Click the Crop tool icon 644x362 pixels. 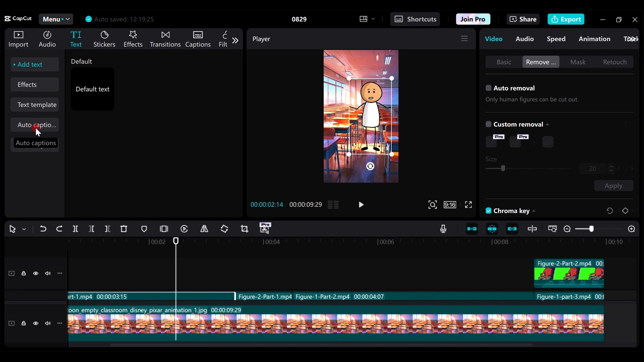245,229
